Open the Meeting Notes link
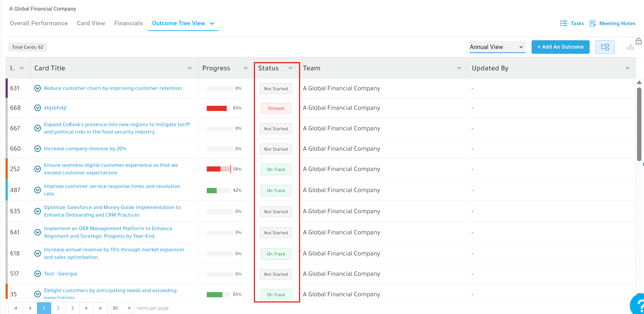Viewport: 644px width, 314px height. coord(617,23)
